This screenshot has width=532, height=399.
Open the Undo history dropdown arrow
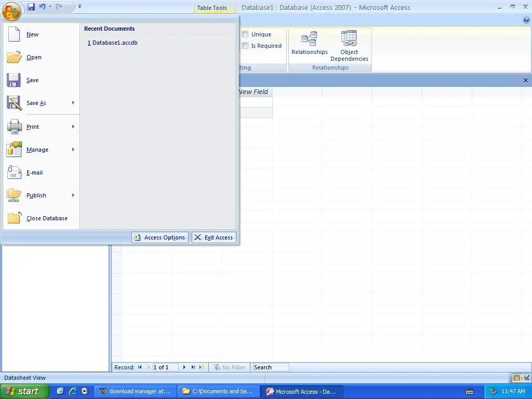coord(50,6)
